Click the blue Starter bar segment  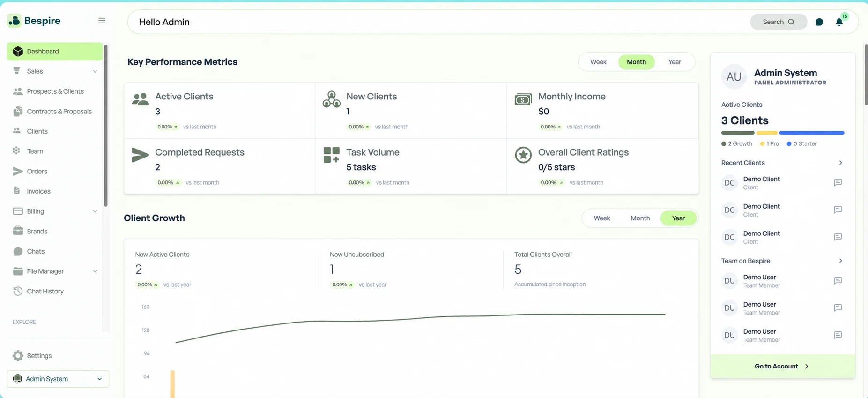[x=812, y=133]
